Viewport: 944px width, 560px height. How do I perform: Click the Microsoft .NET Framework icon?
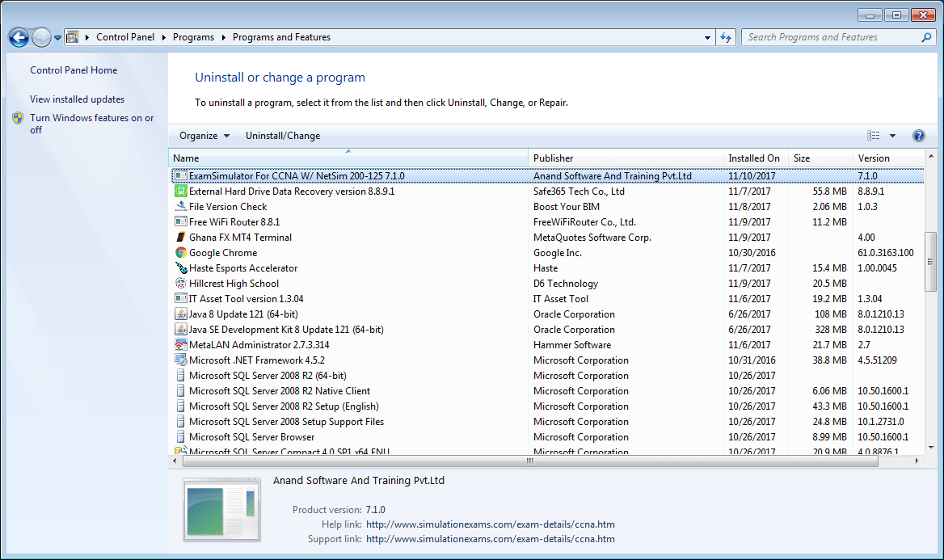(180, 360)
